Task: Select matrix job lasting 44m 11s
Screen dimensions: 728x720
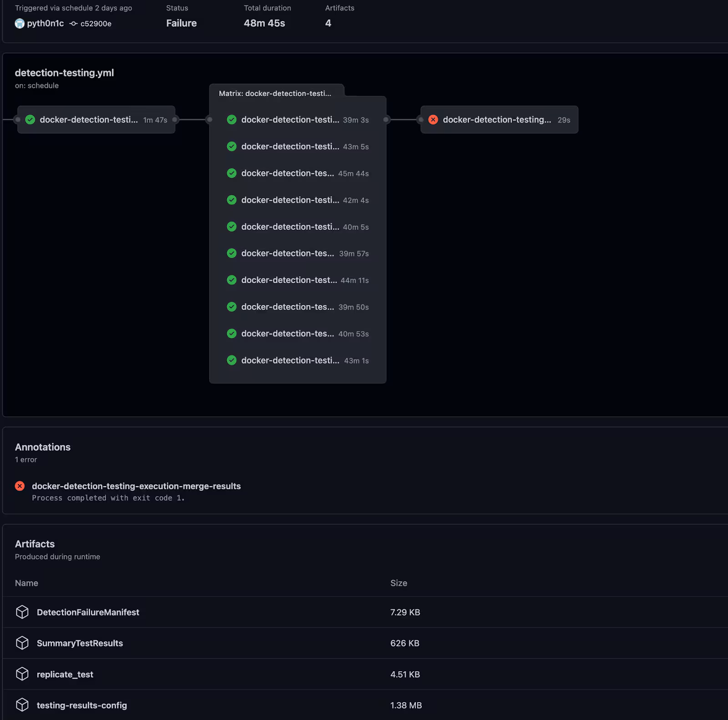Action: coord(298,280)
